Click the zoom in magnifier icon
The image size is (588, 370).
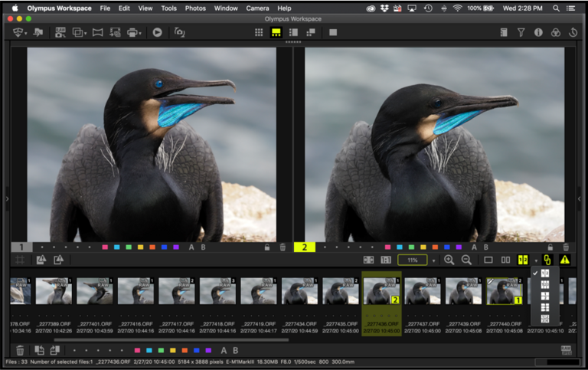(x=449, y=260)
